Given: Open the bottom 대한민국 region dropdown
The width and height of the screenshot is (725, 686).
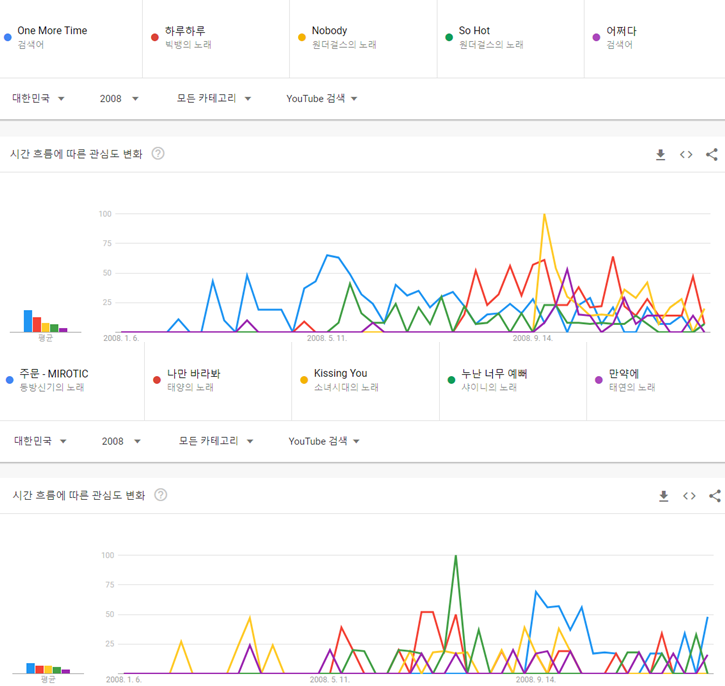Looking at the screenshot, I should pos(40,441).
